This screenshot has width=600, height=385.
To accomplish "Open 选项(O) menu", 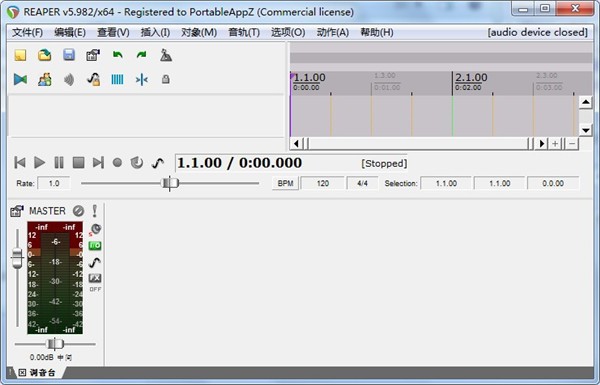I will click(x=288, y=33).
